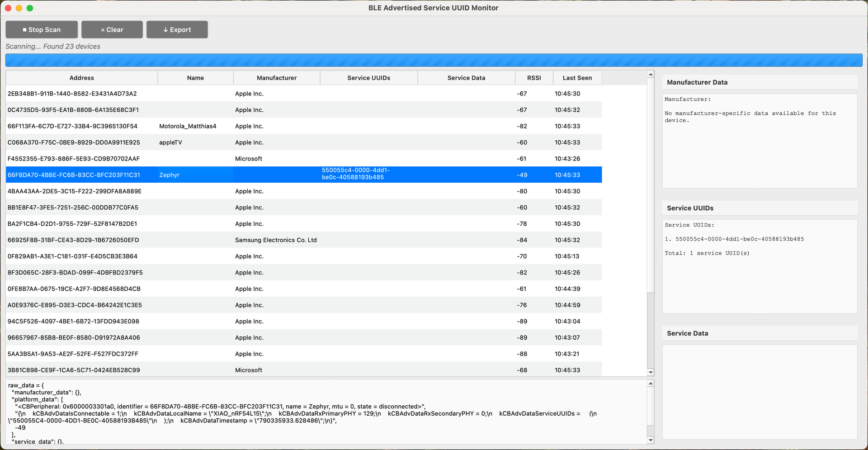Select the Name column header
Screen dimensions: 868x450
coord(195,78)
